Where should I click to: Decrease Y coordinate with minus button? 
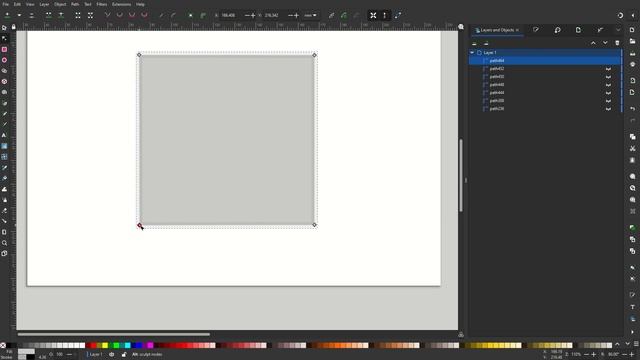point(290,15)
